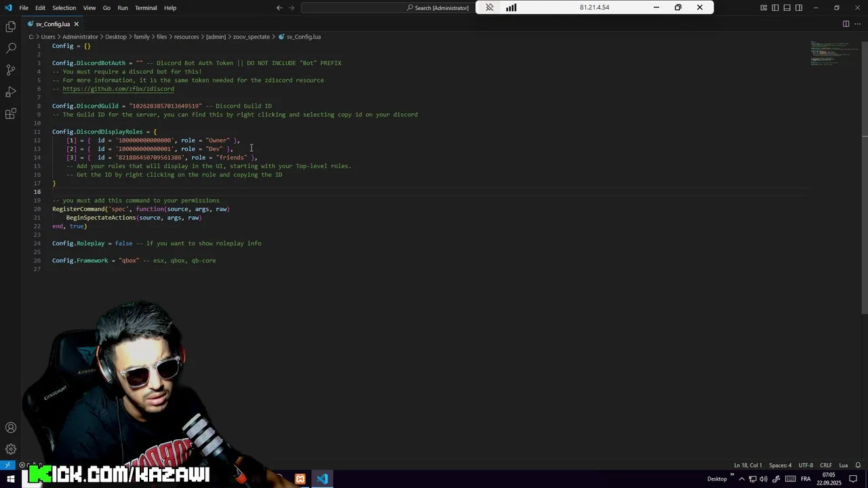Image resolution: width=868 pixels, height=488 pixels.
Task: Select the Desktop breadcrumb segment
Action: coord(116,37)
